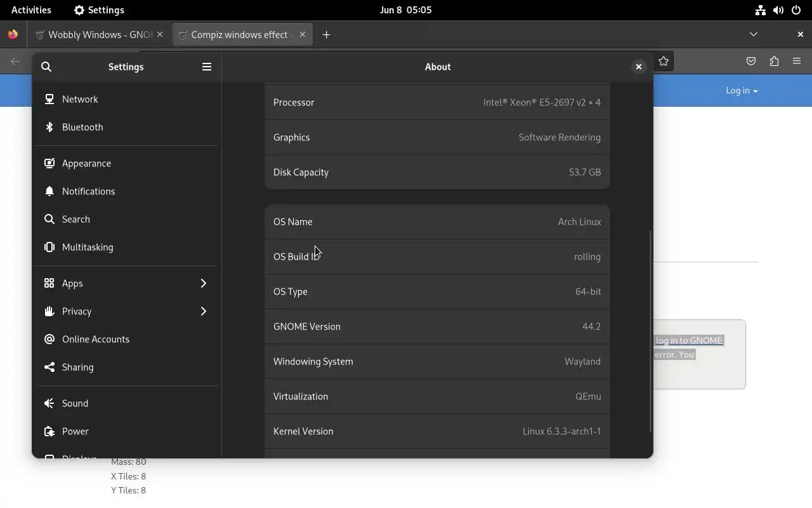The image size is (812, 508).
Task: Click the Apps grid icon
Action: (49, 284)
